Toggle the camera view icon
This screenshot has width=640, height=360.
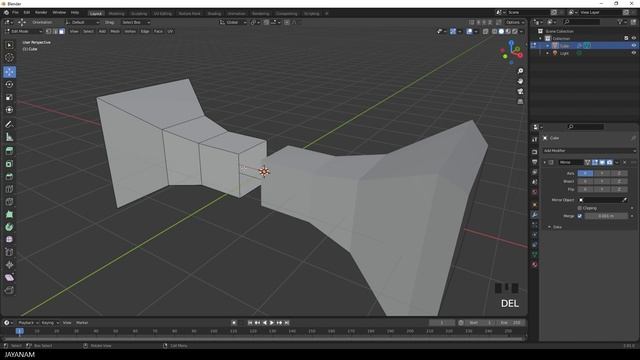coord(520,91)
